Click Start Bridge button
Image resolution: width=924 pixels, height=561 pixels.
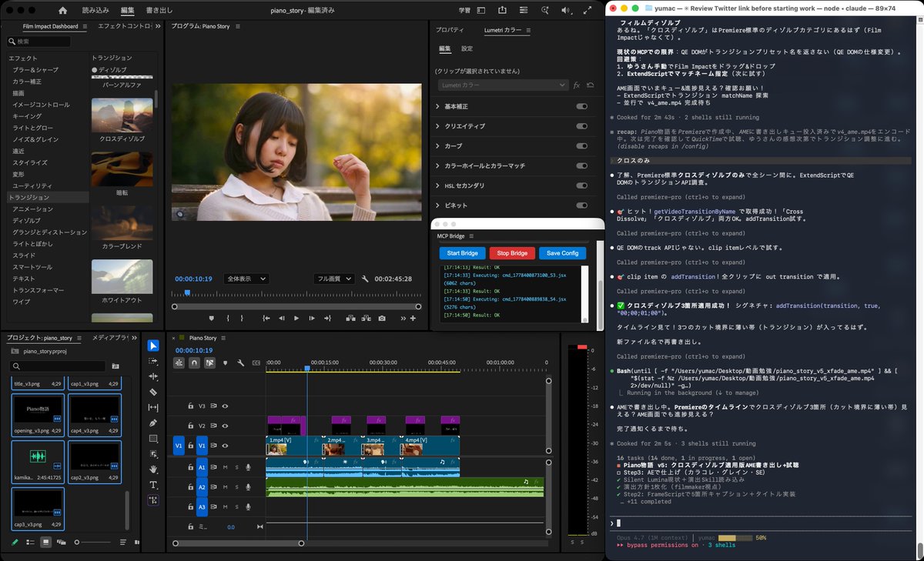point(463,253)
